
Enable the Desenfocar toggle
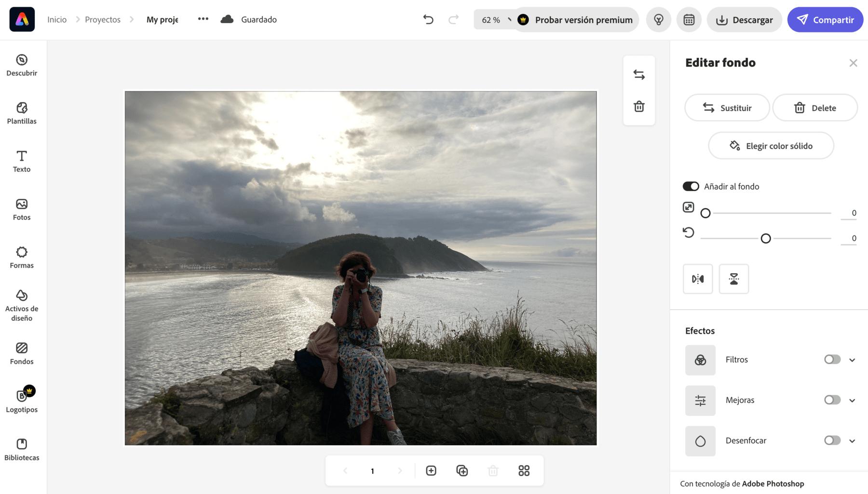point(832,440)
